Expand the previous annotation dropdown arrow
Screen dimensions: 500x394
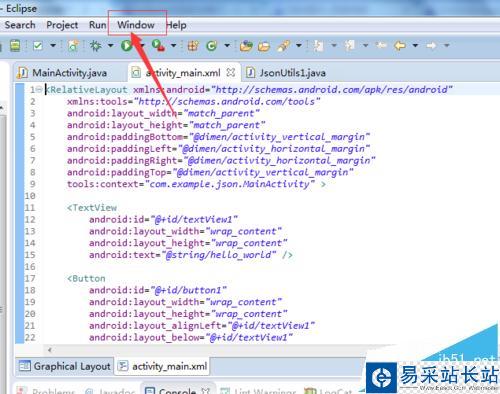tap(365, 45)
